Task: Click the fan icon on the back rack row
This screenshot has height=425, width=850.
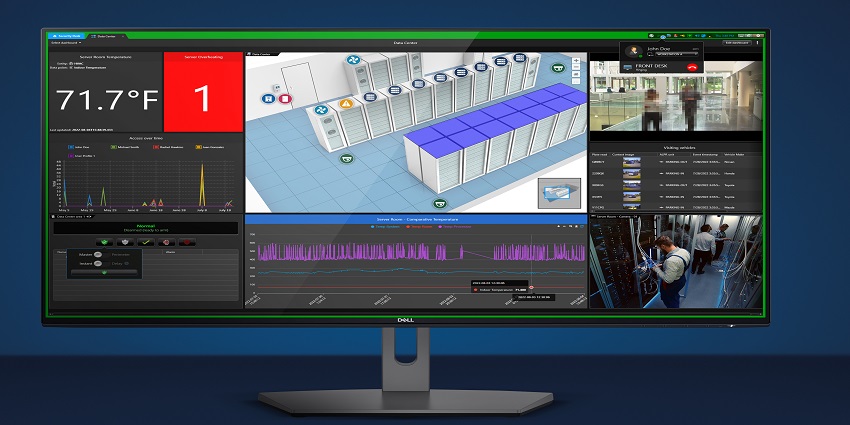Action: pos(353,60)
